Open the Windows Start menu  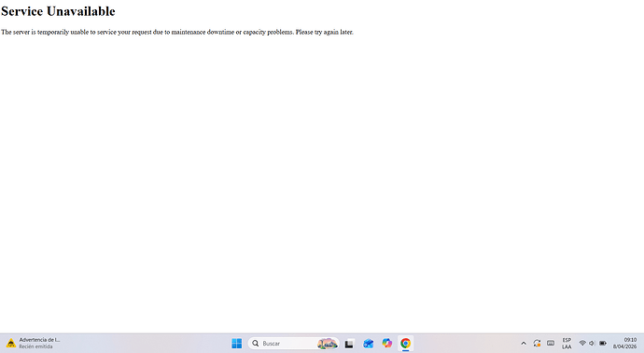(236, 343)
